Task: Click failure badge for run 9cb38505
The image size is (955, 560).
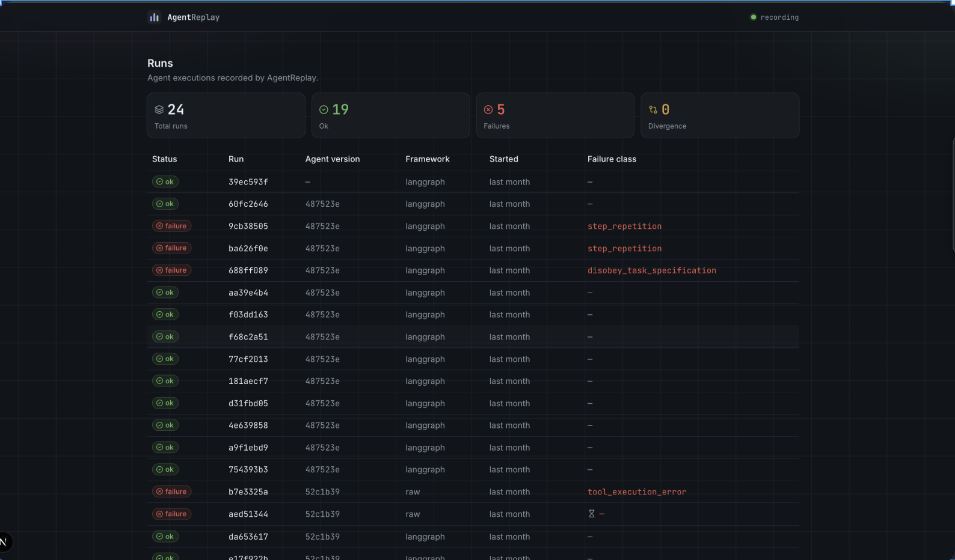Action: (172, 226)
